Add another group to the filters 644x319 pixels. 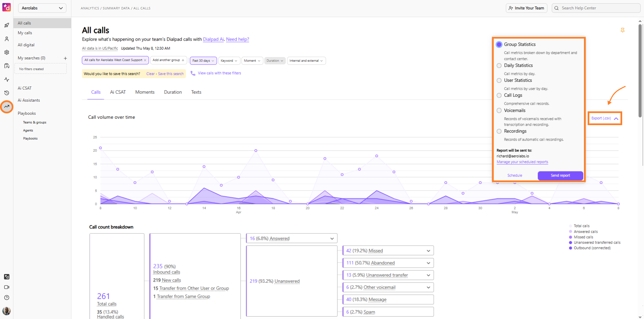tap(168, 60)
